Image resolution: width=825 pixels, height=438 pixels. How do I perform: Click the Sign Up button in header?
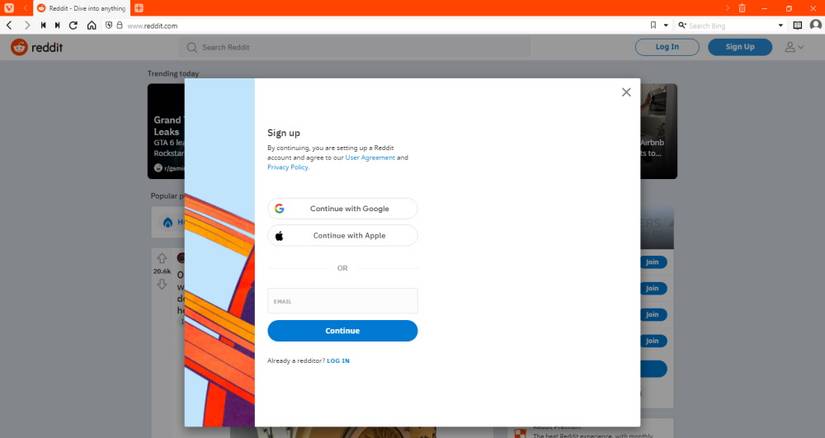[740, 47]
